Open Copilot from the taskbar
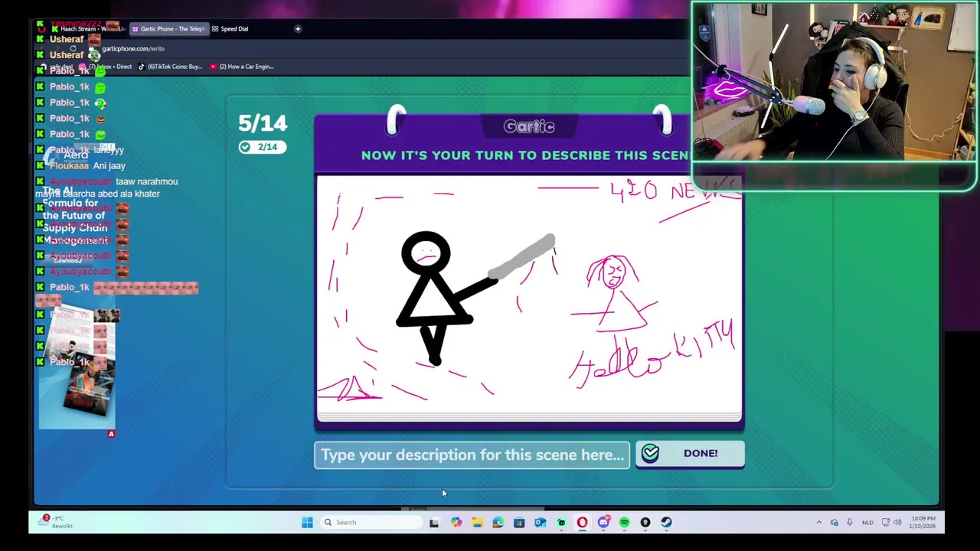The width and height of the screenshot is (980, 551). click(456, 523)
